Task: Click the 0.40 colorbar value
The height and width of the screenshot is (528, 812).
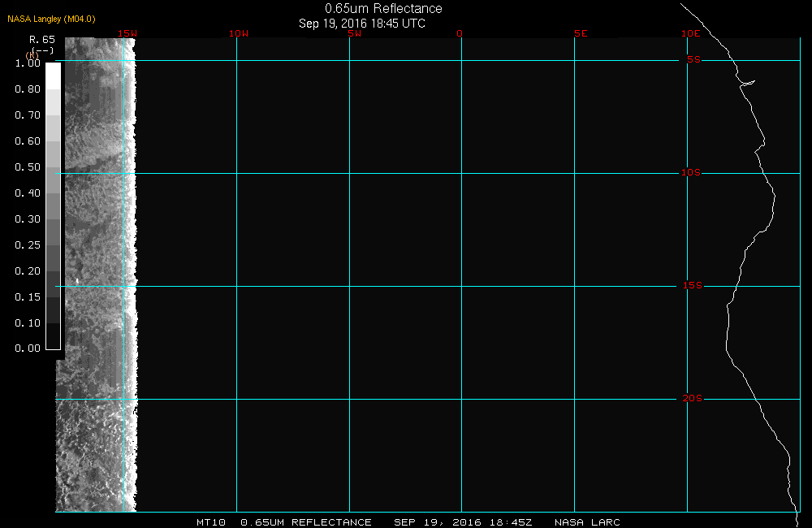Action: coord(28,193)
